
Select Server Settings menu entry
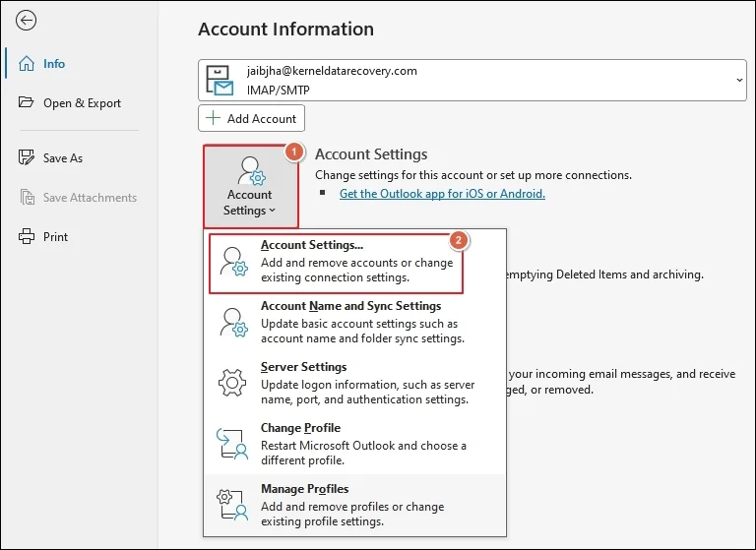[354, 383]
